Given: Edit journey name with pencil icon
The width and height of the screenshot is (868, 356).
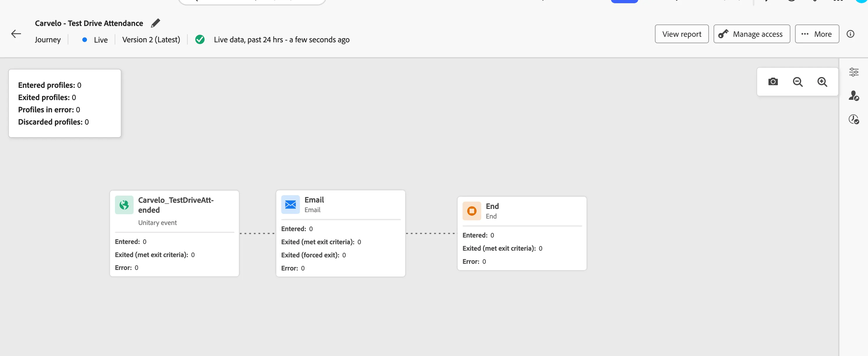Looking at the screenshot, I should tap(155, 23).
